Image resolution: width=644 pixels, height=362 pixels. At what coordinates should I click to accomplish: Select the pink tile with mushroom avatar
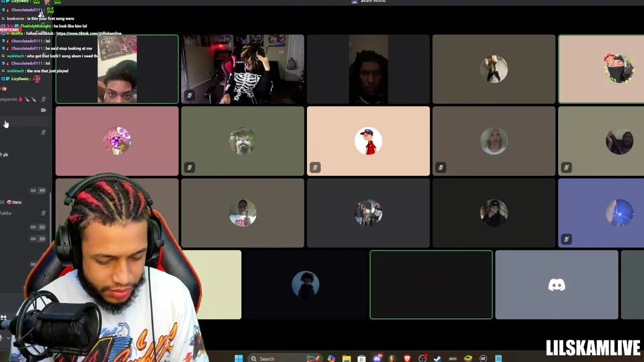click(117, 141)
